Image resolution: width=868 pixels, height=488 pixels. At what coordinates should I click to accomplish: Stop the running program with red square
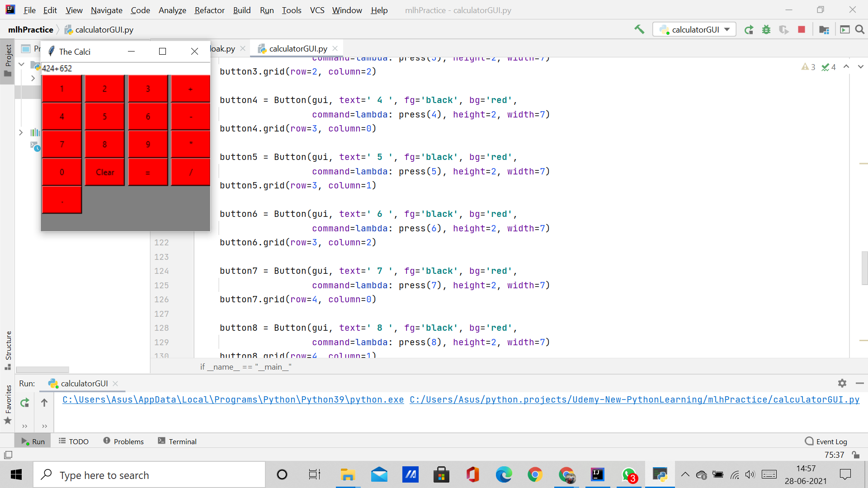pyautogui.click(x=802, y=30)
